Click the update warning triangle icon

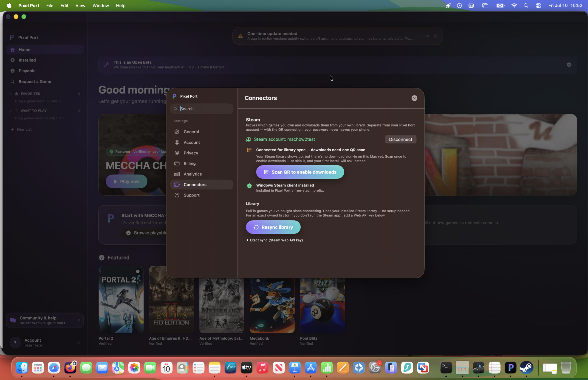tap(240, 36)
